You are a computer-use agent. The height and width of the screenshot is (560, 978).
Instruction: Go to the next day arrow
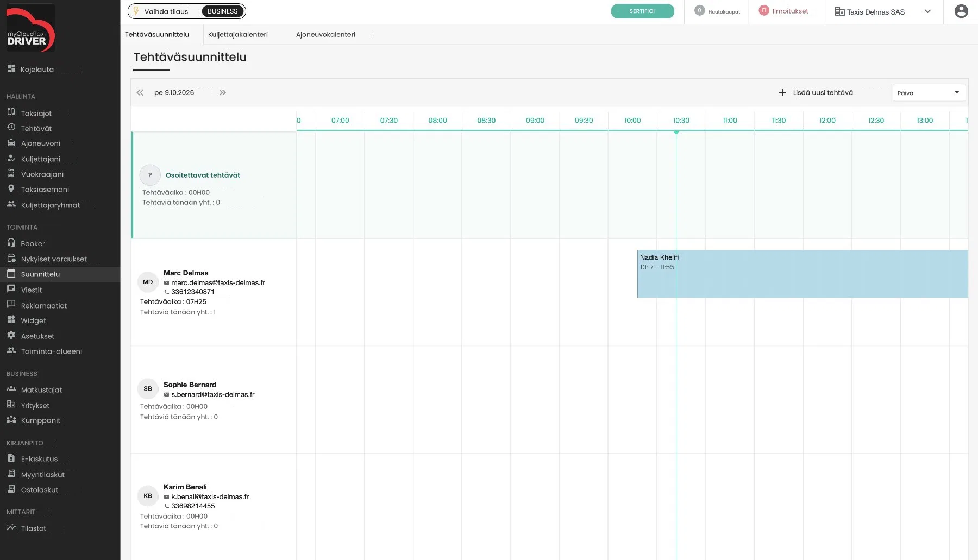coord(222,92)
